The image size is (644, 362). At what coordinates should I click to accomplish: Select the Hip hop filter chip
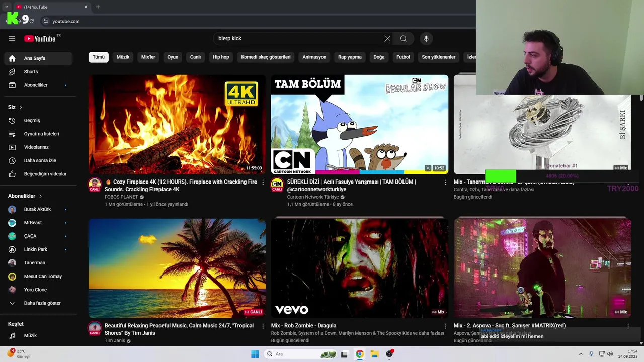[x=221, y=57]
